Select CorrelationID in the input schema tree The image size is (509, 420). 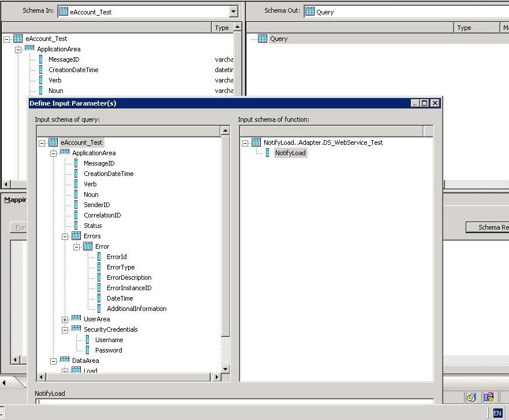coord(102,215)
